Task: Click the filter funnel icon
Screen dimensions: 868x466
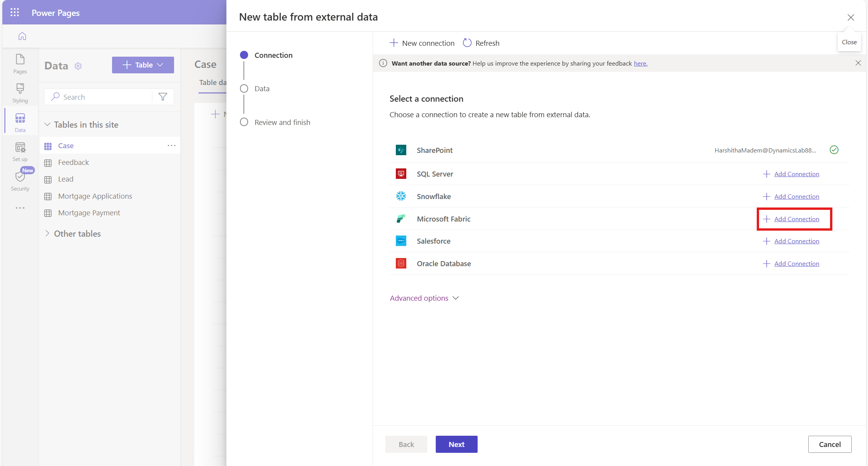Action: coord(163,97)
